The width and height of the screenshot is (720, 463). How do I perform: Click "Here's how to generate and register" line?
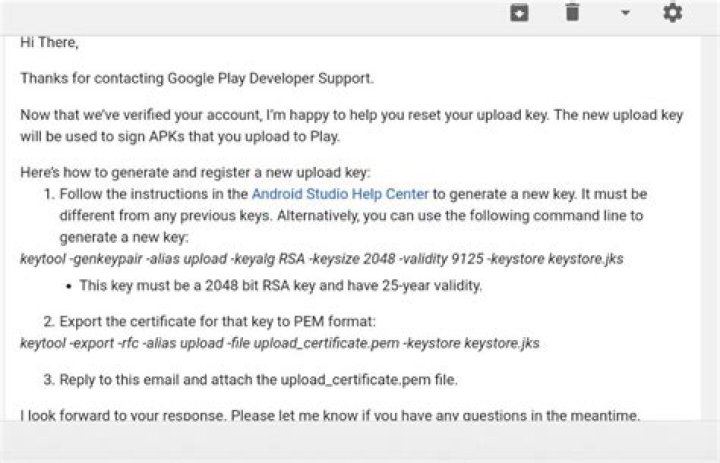pos(195,173)
